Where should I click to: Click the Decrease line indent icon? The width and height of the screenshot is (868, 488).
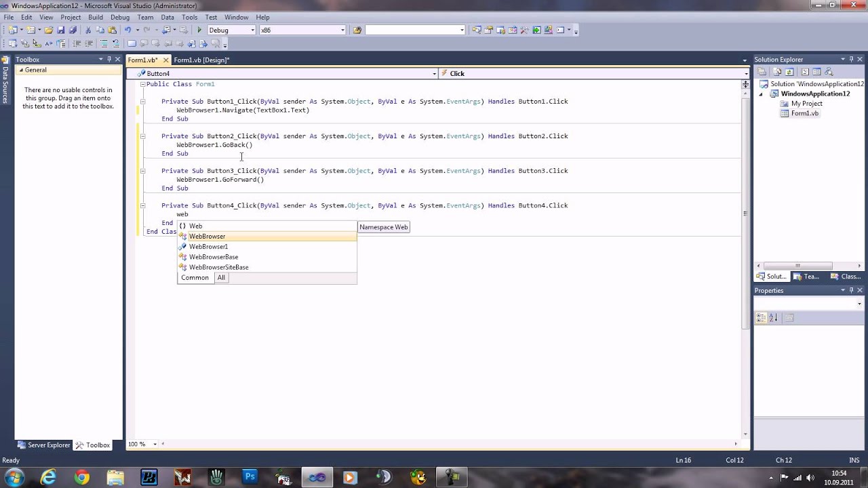click(x=77, y=43)
